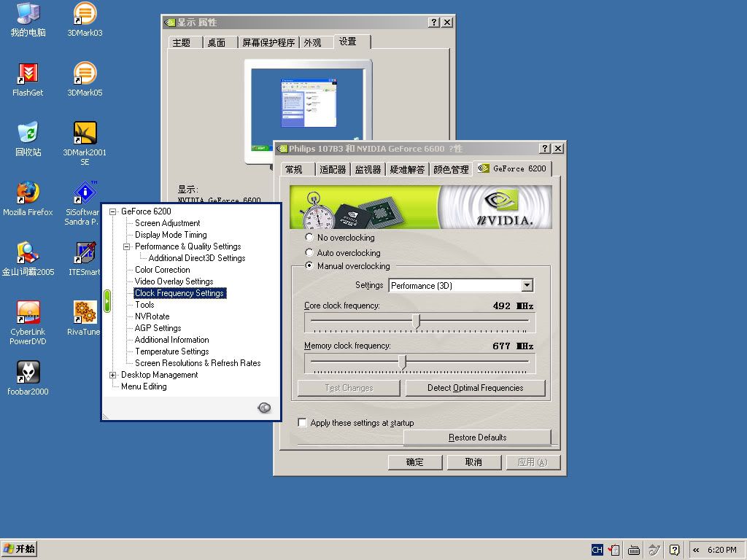Click Restore Defaults button
Image resolution: width=747 pixels, height=560 pixels.
pos(477,437)
